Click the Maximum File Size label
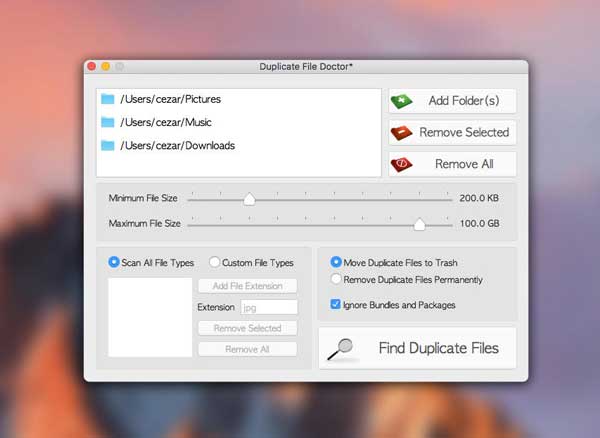This screenshot has width=600, height=438. [145, 223]
